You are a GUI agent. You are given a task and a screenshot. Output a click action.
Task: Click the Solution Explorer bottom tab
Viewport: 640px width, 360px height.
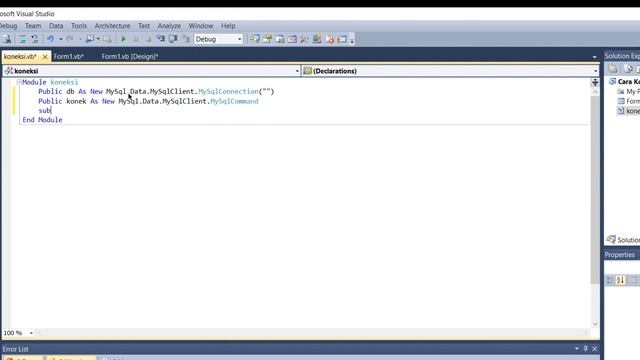point(623,240)
